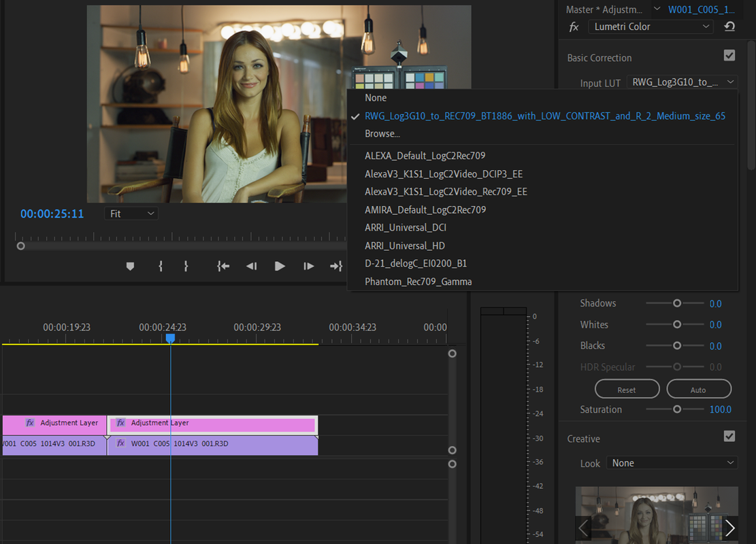Step forward one frame
The image size is (756, 544).
(x=308, y=266)
